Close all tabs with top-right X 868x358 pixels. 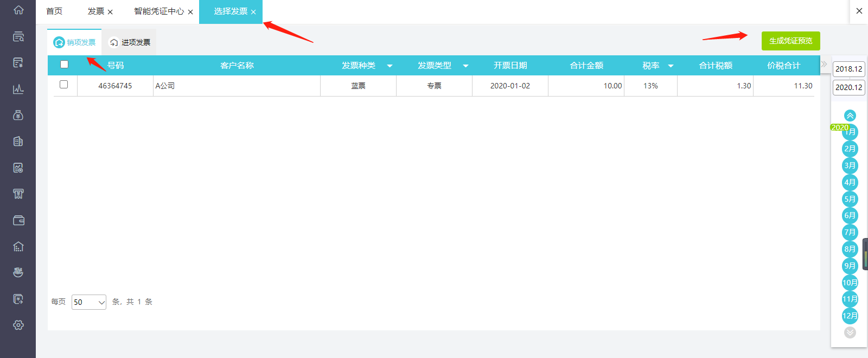click(859, 11)
